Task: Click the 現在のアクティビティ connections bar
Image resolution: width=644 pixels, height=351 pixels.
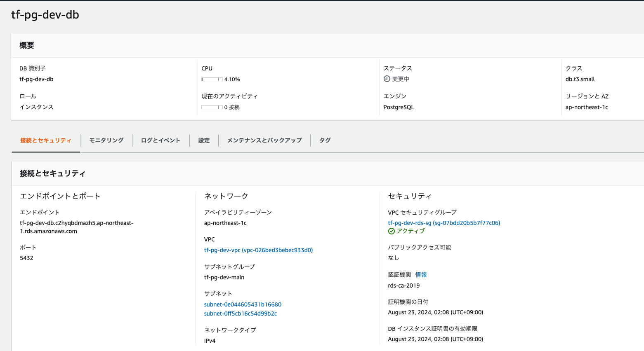Action: click(x=212, y=107)
